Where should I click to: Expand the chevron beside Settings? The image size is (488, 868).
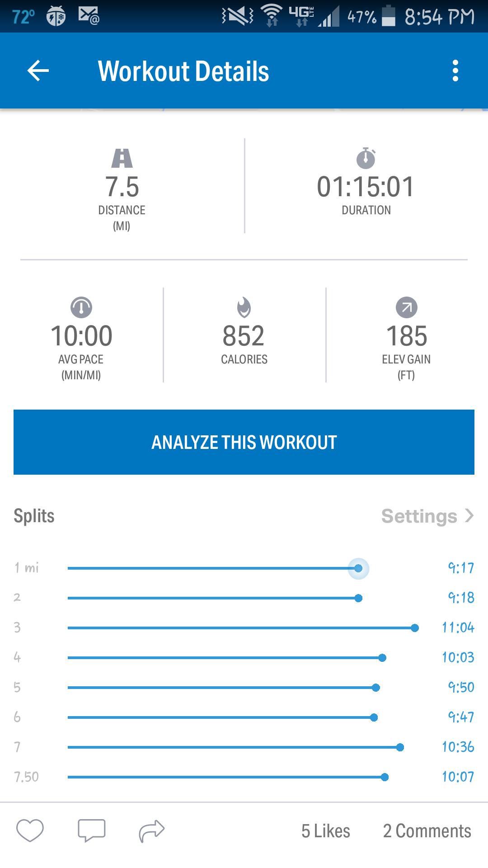[469, 516]
